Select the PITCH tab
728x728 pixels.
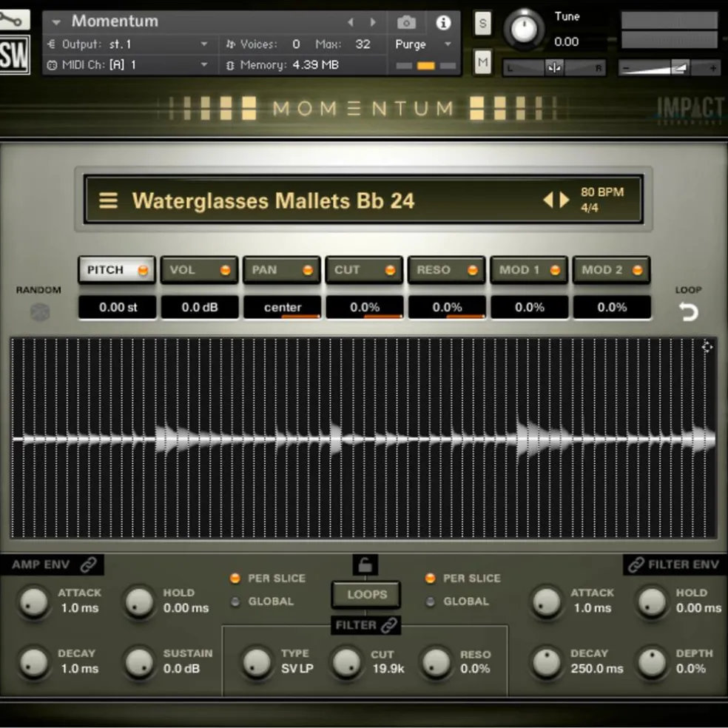(117, 270)
